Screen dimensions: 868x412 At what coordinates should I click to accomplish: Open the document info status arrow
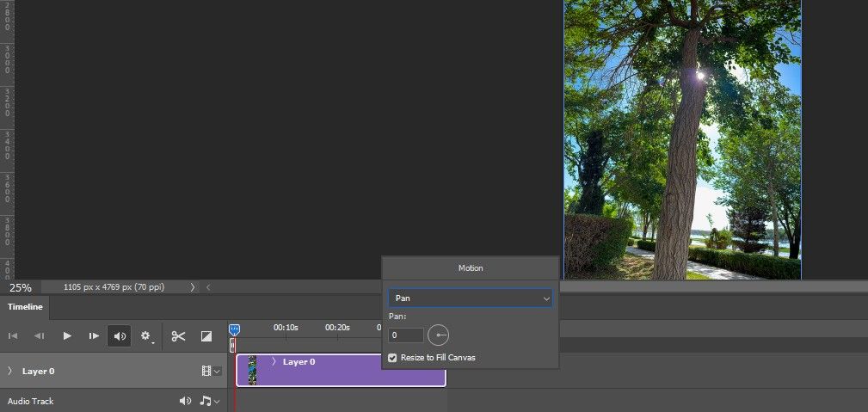[x=193, y=287]
